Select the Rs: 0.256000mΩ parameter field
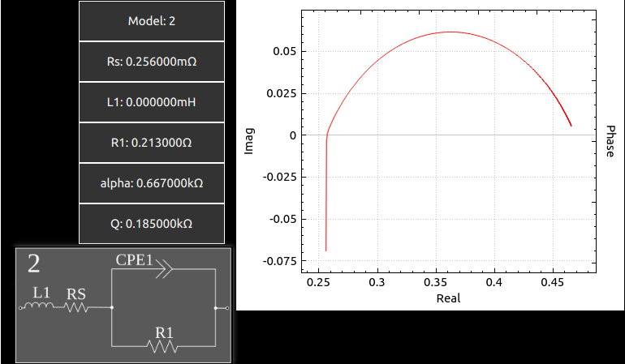 pyautogui.click(x=152, y=62)
